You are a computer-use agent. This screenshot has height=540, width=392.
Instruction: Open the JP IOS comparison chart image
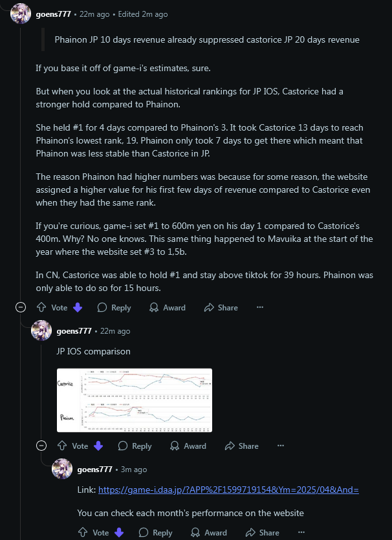[135, 400]
